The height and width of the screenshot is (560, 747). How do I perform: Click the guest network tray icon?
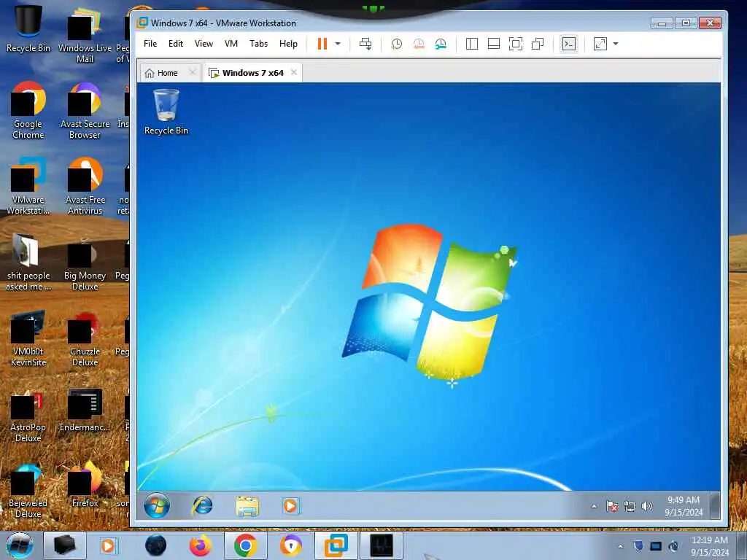click(630, 506)
